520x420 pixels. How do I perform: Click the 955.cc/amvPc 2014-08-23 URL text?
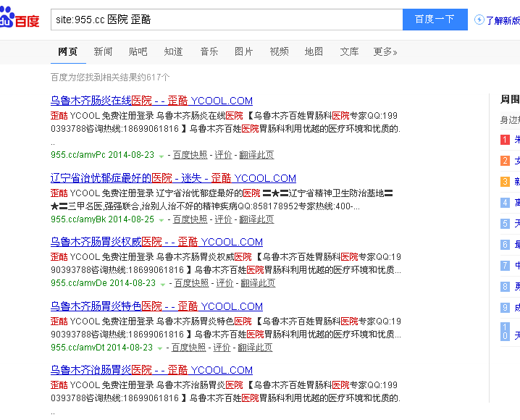pyautogui.click(x=102, y=155)
